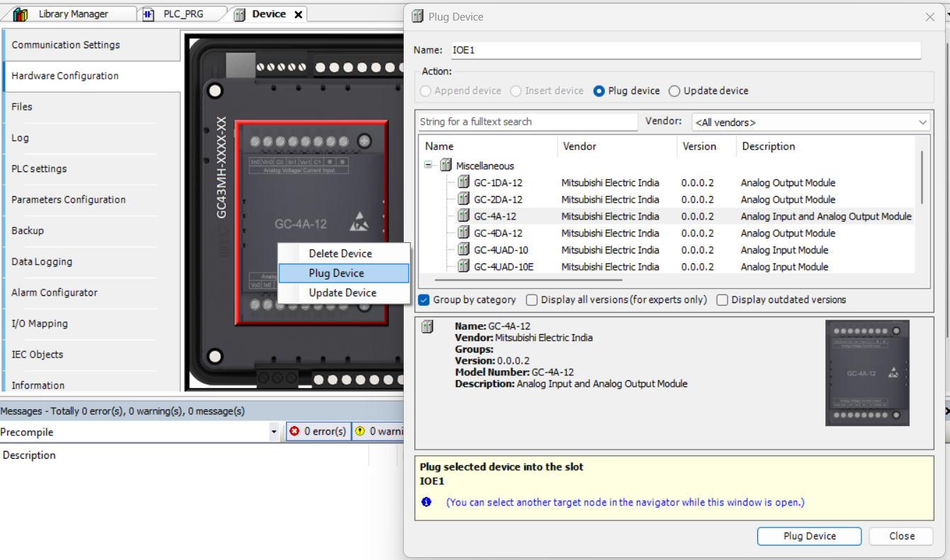Select the Insert device radio button

point(516,91)
